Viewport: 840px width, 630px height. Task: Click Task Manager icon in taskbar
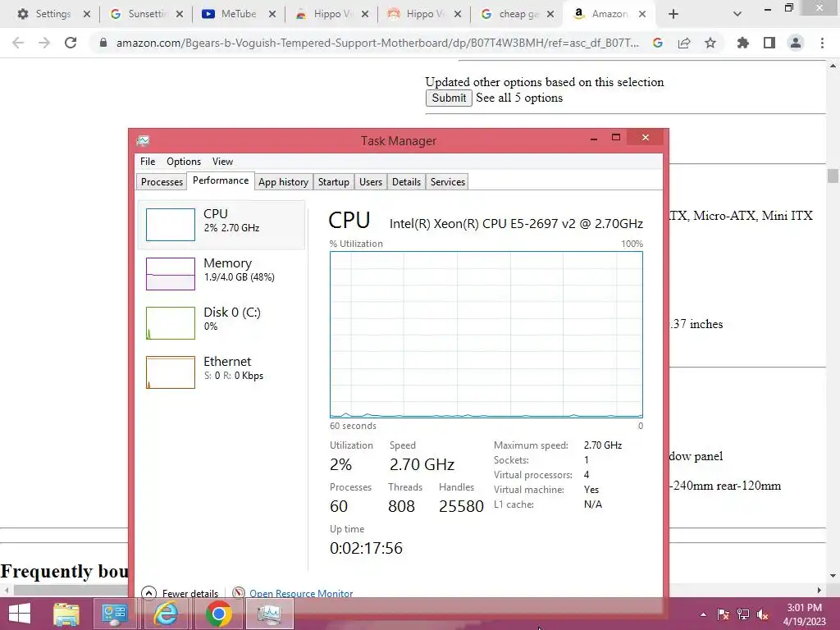269,614
